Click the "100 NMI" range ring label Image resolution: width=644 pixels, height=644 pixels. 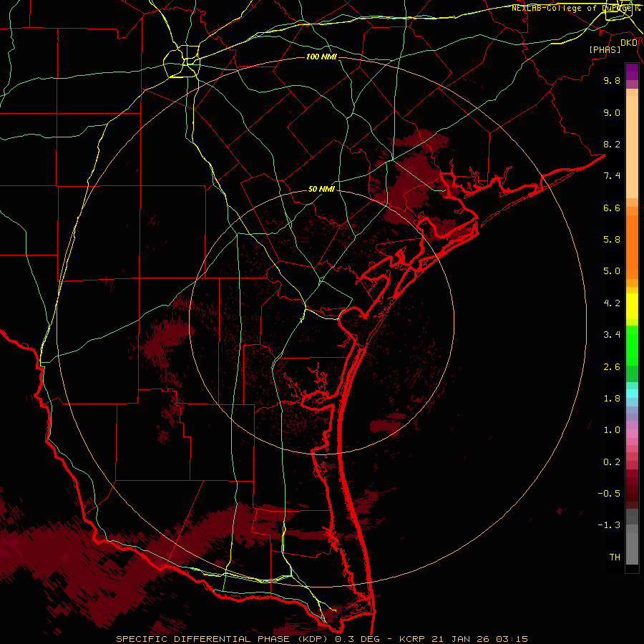[321, 57]
